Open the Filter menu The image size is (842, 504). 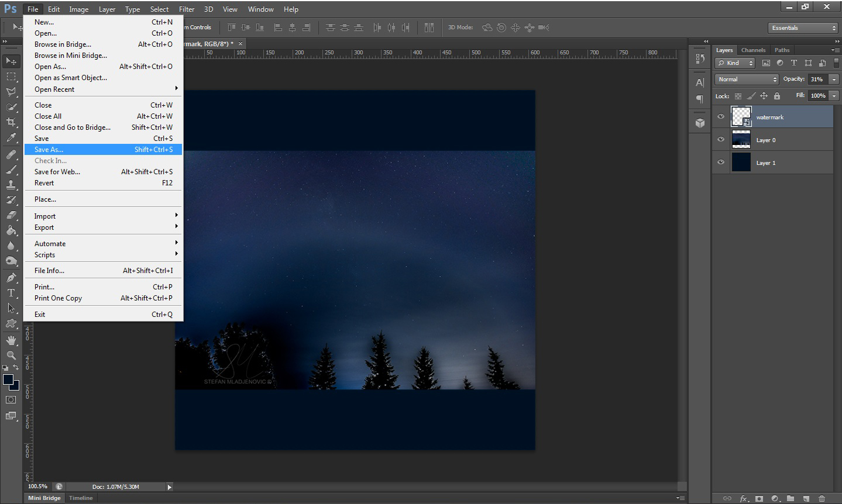187,9
